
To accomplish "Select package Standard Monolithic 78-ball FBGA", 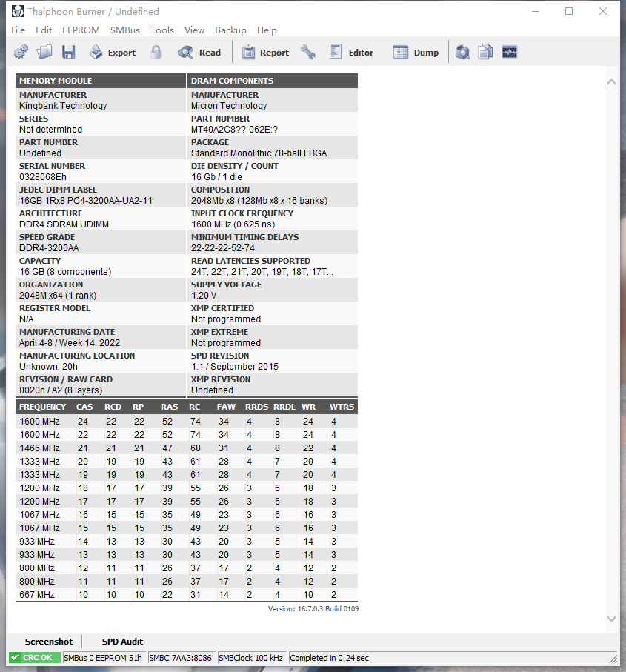I will (x=259, y=153).
